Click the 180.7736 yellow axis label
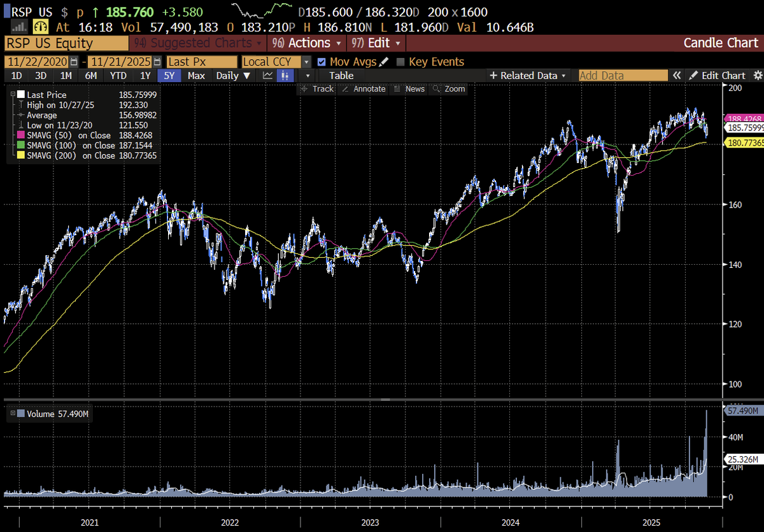Viewport: 764px width, 532px height. click(744, 143)
